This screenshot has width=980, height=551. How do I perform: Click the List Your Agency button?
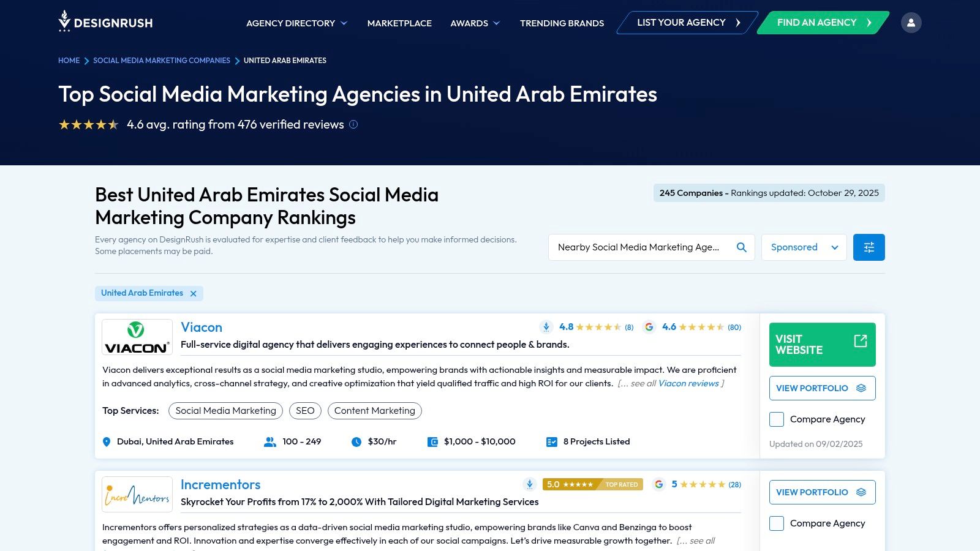pos(688,23)
